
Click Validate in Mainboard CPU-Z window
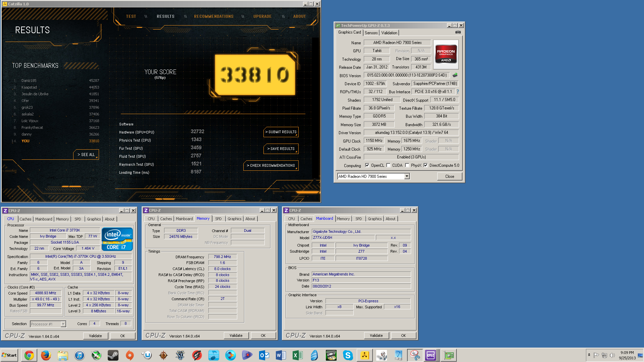point(376,335)
